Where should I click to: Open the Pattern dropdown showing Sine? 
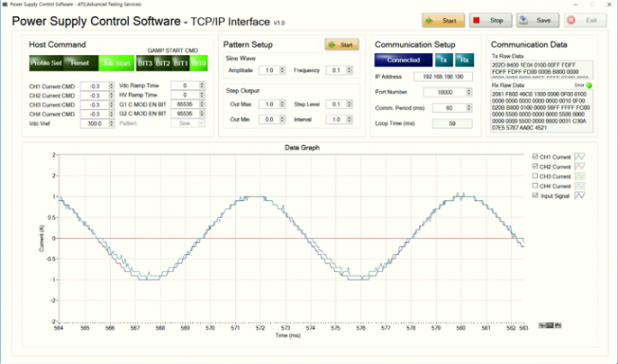188,123
